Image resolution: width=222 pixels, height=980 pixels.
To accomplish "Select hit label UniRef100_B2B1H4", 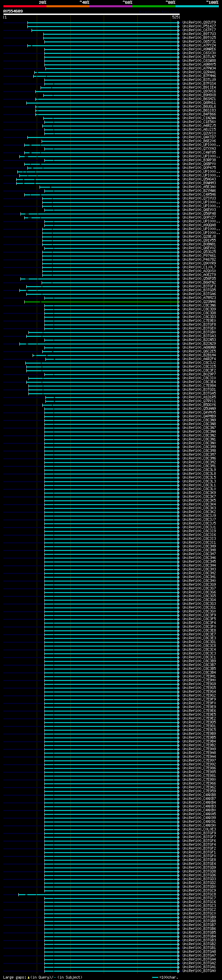I will pos(199,355).
